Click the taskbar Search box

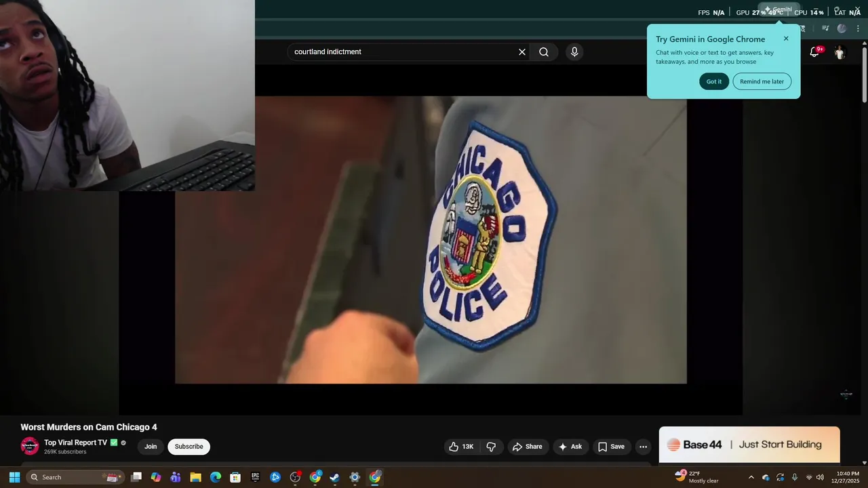tap(75, 477)
